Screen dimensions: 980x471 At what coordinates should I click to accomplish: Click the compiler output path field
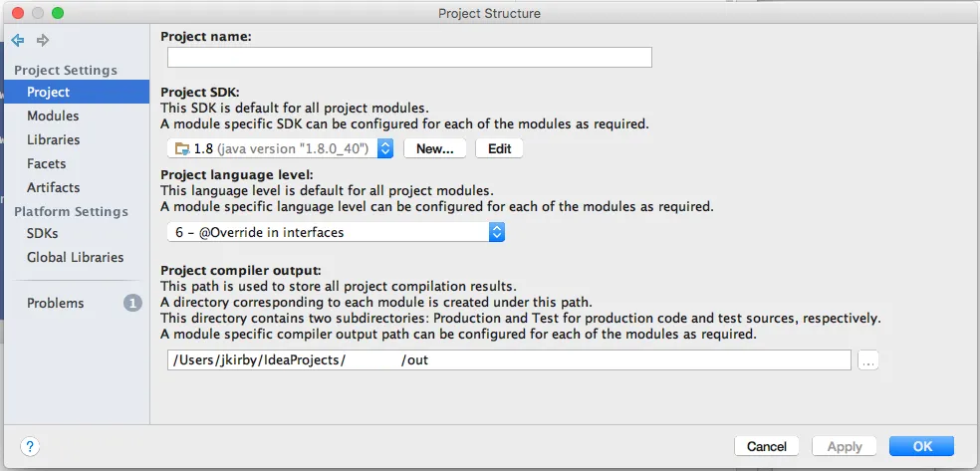click(508, 360)
